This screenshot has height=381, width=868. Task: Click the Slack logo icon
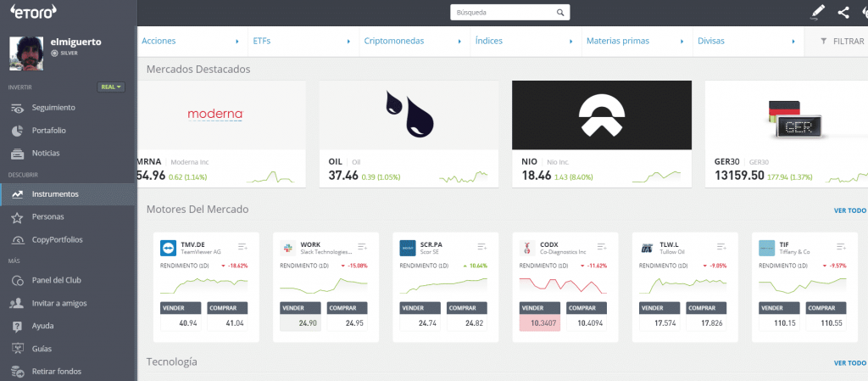pyautogui.click(x=287, y=248)
